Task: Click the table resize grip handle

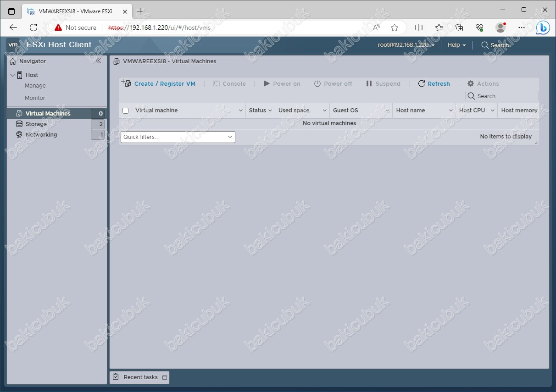Action: coord(536,143)
